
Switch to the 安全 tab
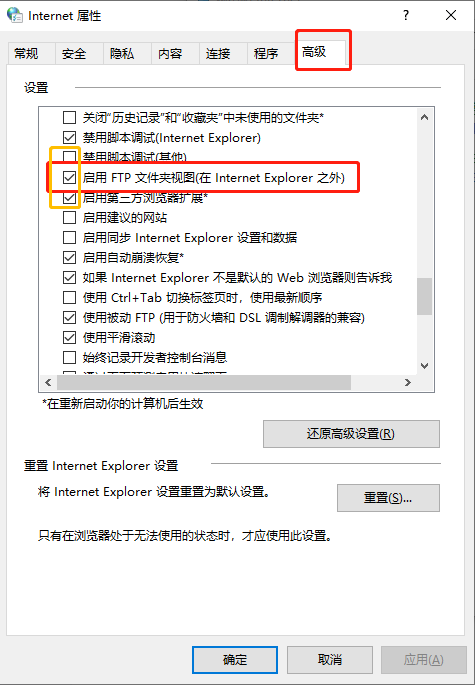tap(74, 54)
